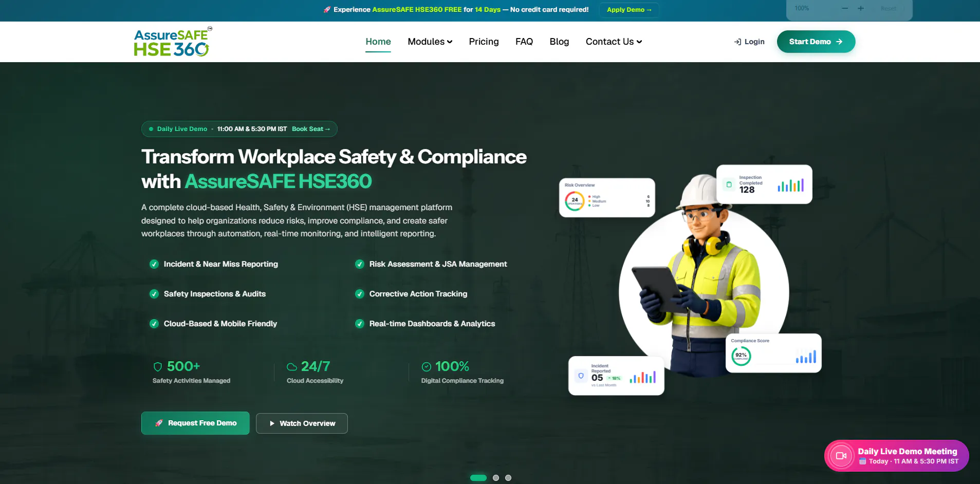Click the Incident Reported 05 card
Image resolution: width=980 pixels, height=484 pixels.
(x=616, y=376)
